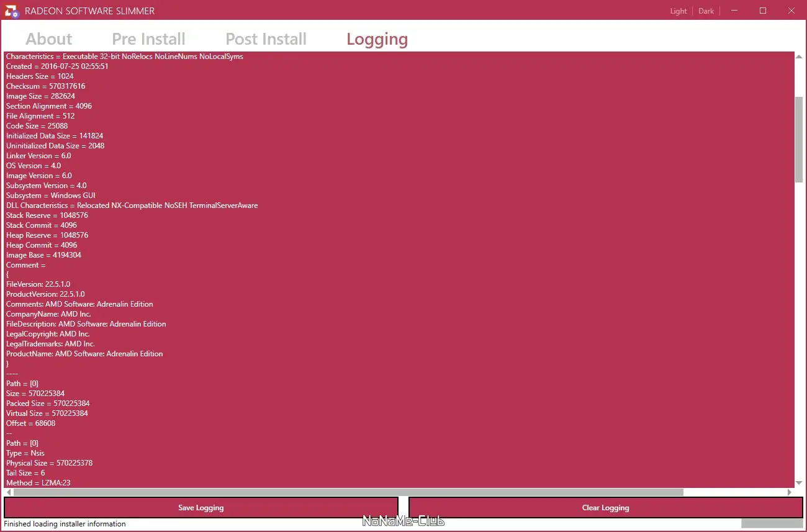Image resolution: width=807 pixels, height=532 pixels.
Task: Click the line 'Initialized Data Size = 141824'
Action: pos(55,136)
